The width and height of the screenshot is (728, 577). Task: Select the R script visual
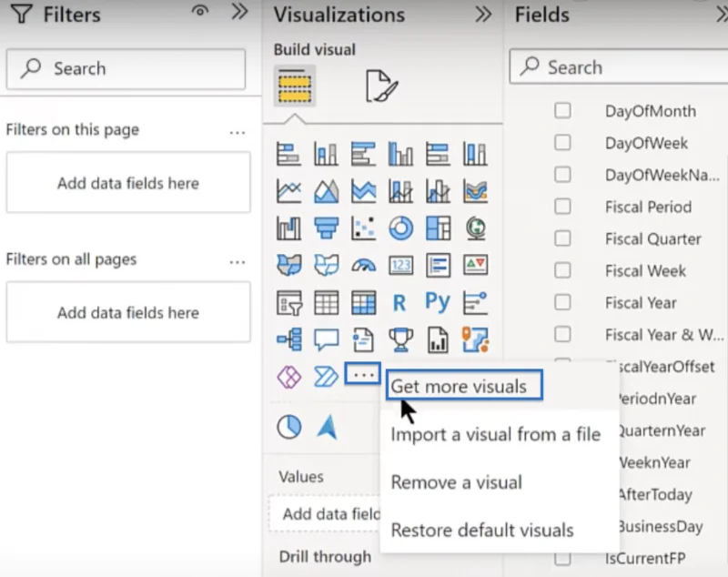click(400, 303)
